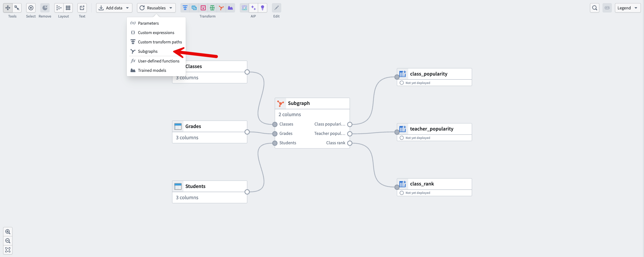Image resolution: width=644 pixels, height=257 pixels.
Task: Click the Class rank output port
Action: [350, 143]
